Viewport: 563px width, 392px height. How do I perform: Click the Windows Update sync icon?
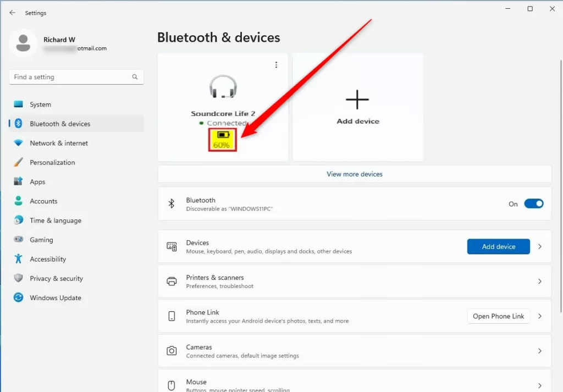point(18,297)
